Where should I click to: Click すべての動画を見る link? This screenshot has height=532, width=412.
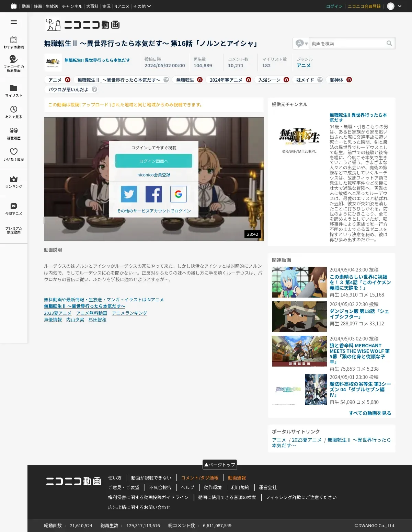click(370, 413)
